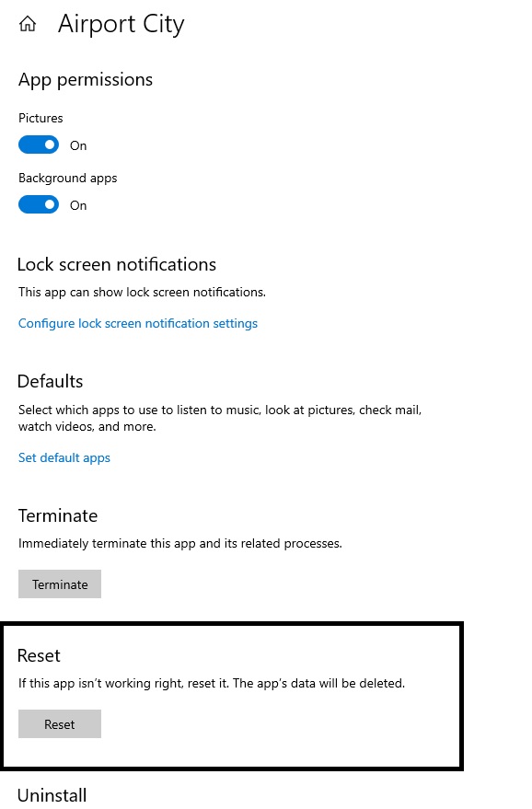Click the App permissions heading

pyautogui.click(x=86, y=80)
